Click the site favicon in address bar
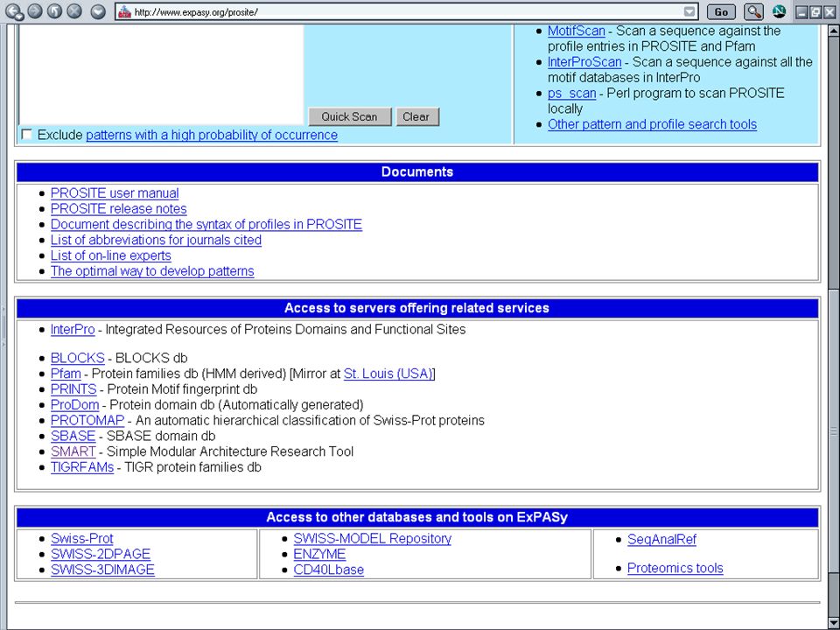 124,11
